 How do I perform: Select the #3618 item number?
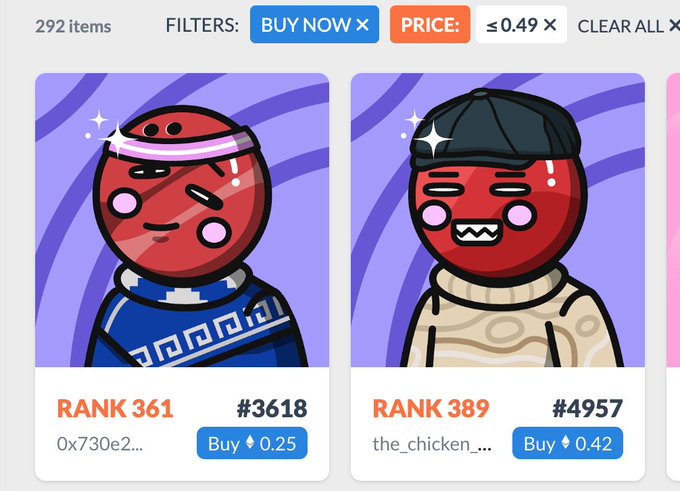tap(272, 409)
